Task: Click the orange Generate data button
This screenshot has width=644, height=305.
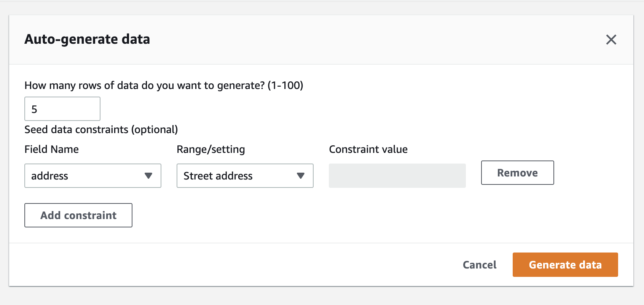Action: [x=565, y=265]
